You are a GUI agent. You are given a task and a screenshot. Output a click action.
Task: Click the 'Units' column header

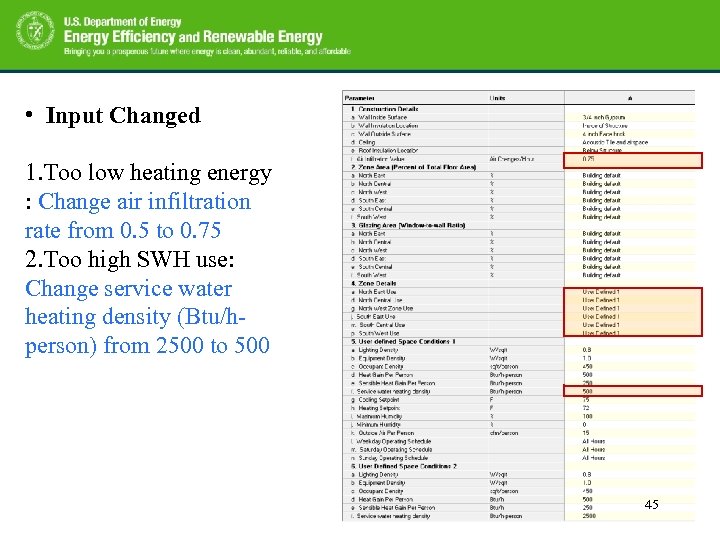tap(497, 98)
